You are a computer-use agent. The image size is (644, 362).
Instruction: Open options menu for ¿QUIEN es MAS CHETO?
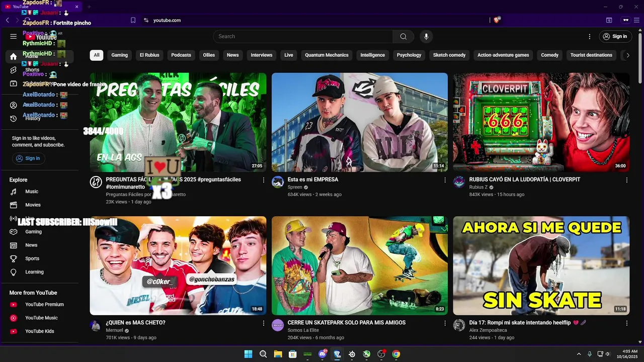pyautogui.click(x=263, y=323)
